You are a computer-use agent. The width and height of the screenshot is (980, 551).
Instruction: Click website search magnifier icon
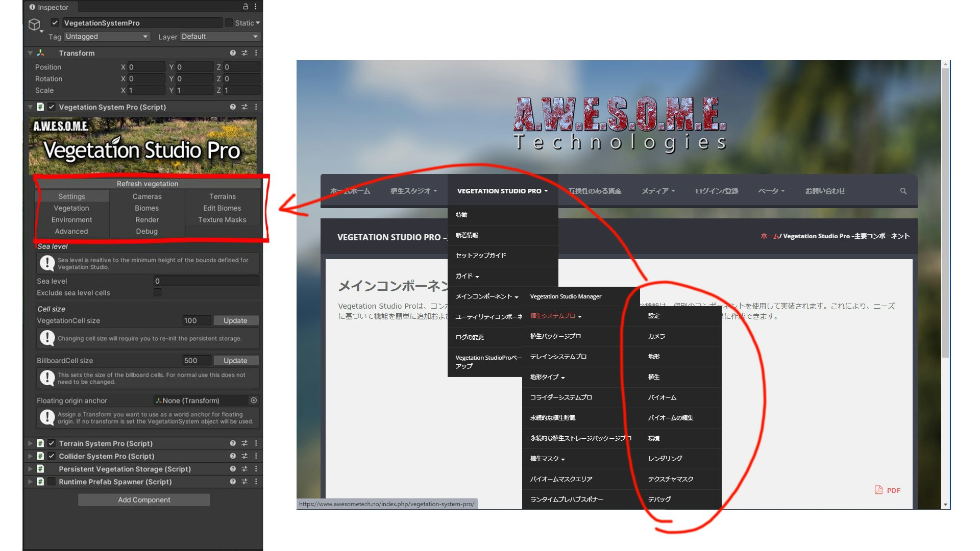[903, 191]
